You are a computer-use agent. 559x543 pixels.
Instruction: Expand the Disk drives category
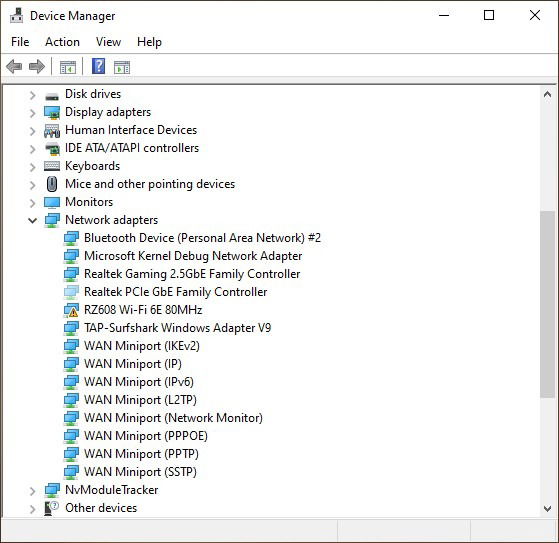tap(32, 95)
